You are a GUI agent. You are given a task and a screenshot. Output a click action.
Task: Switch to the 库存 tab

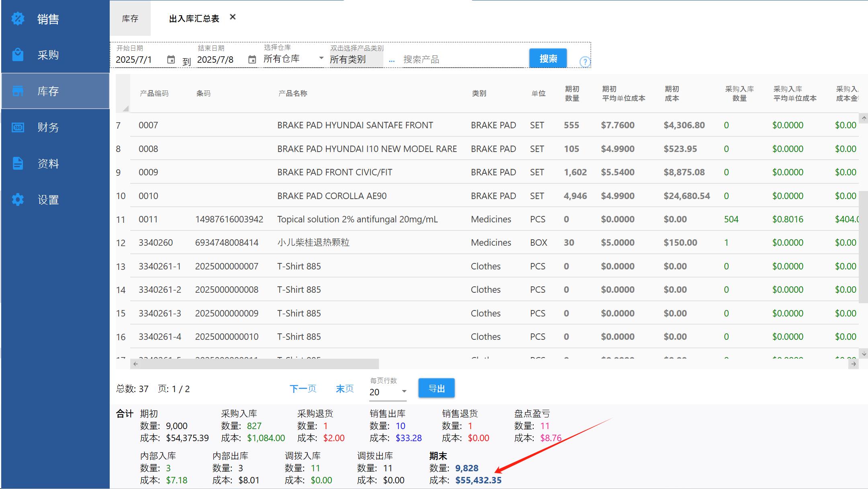click(130, 18)
